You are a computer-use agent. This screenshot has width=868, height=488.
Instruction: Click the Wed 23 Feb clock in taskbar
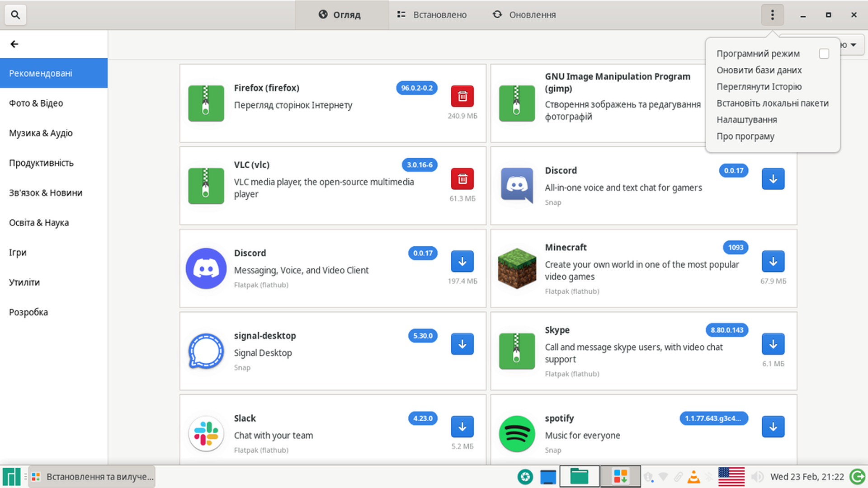(807, 477)
